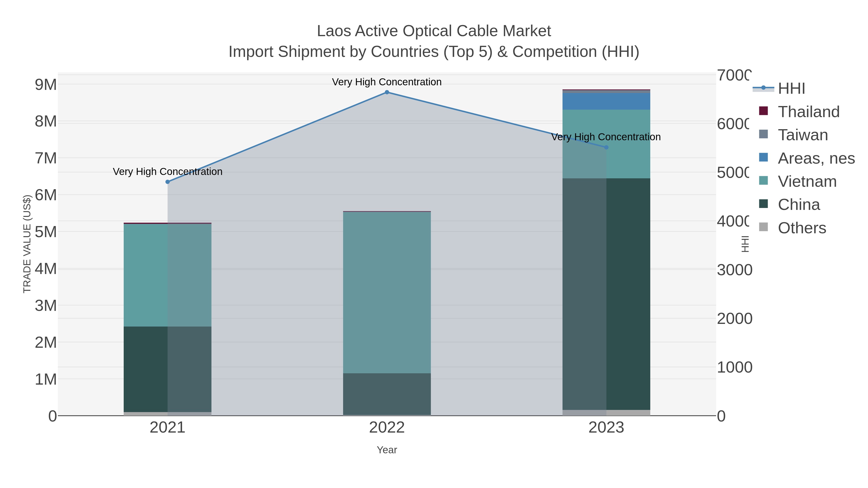Click the 2023 HHI data point
This screenshot has height=488, width=868.
click(606, 147)
